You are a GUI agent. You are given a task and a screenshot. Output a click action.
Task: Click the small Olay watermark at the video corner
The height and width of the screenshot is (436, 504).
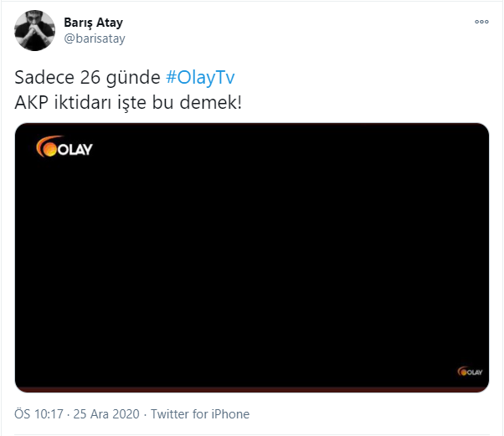tap(470, 372)
